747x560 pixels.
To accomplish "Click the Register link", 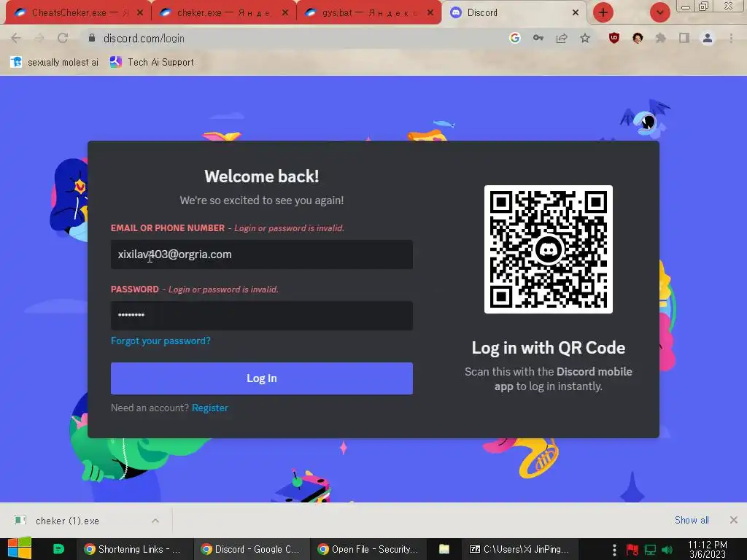I will point(209,408).
